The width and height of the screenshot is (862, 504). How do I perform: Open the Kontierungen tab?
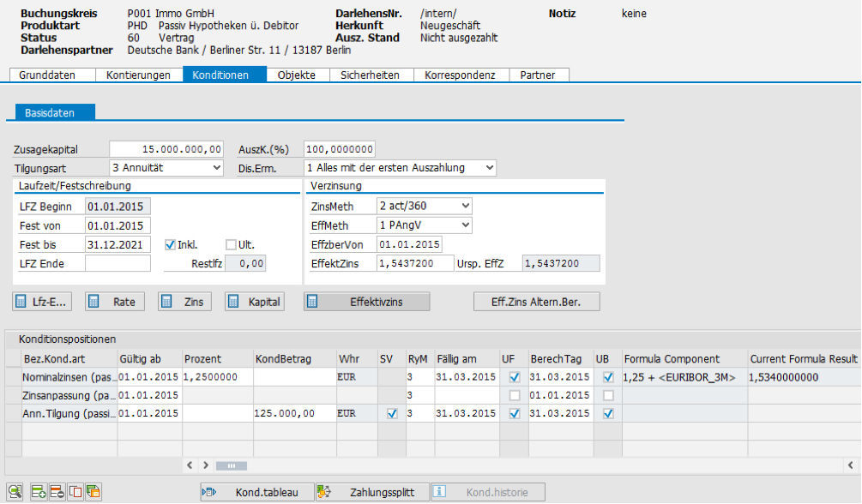pyautogui.click(x=138, y=75)
